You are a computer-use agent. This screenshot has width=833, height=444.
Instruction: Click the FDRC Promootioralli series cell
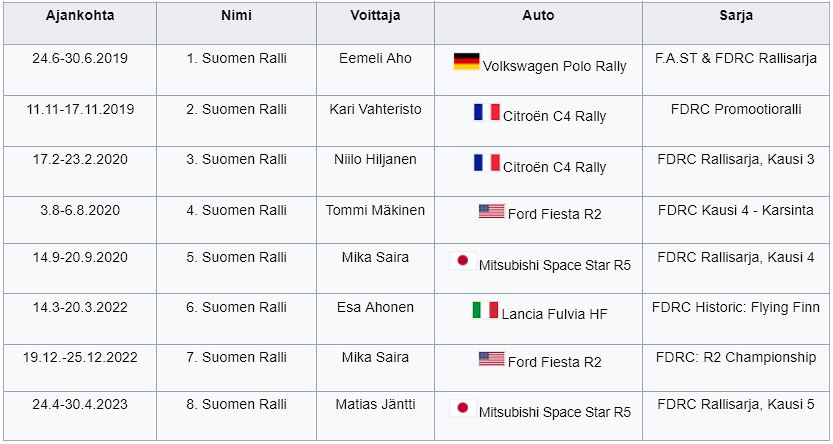tap(736, 108)
